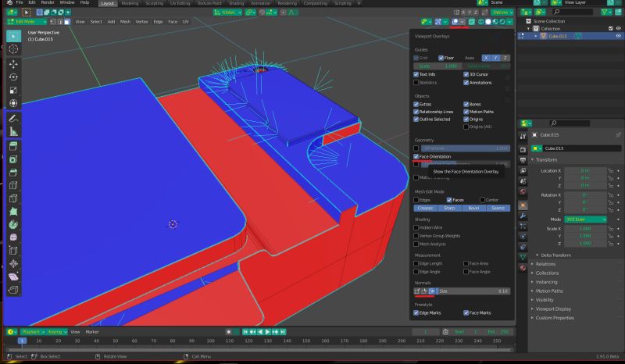The image size is (625, 364).
Task: Hide Cube.015 using its eye icon
Action: (x=618, y=36)
